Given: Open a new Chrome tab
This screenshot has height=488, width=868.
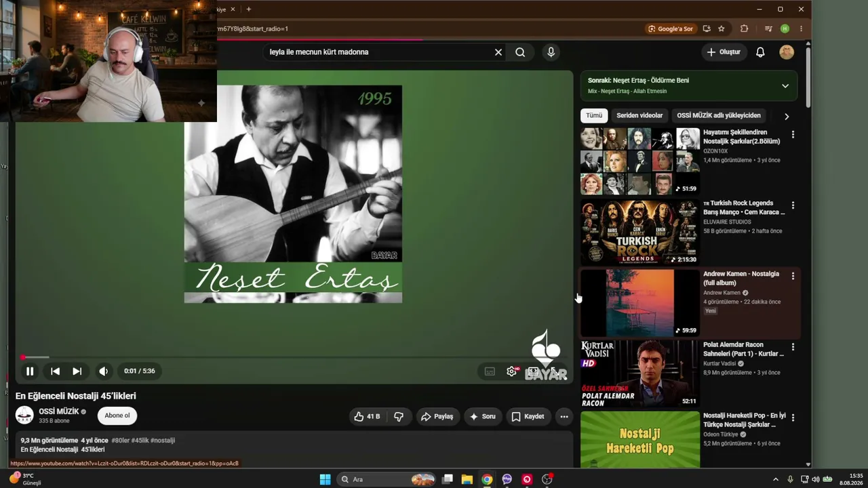Looking at the screenshot, I should [x=249, y=9].
